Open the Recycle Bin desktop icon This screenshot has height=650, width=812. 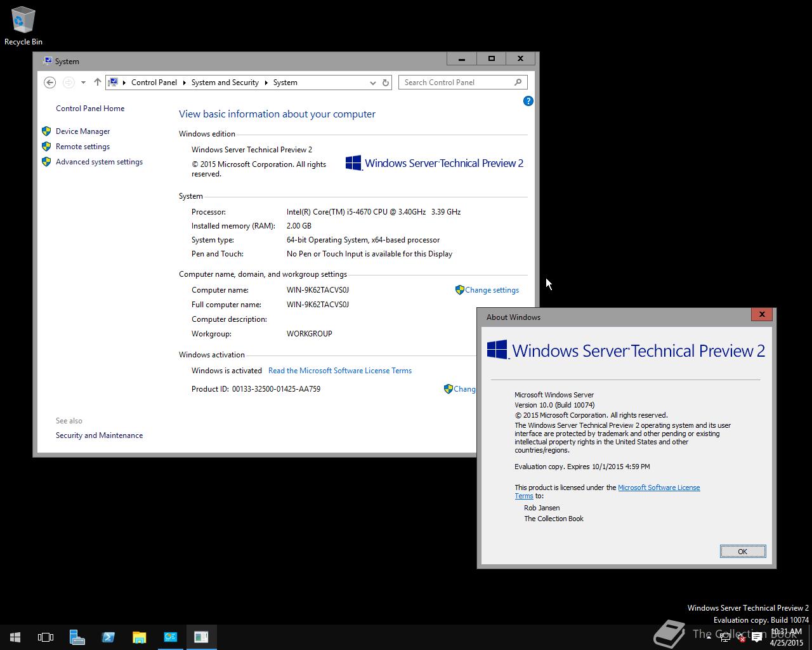click(23, 26)
